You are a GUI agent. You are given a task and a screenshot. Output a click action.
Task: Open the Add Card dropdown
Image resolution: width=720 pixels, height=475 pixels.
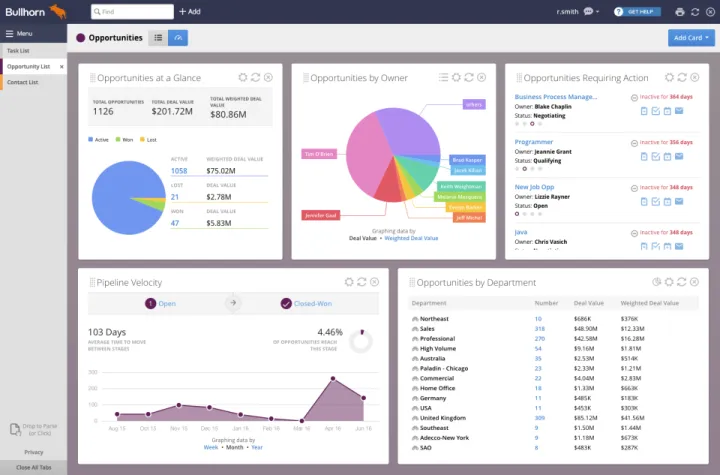click(691, 38)
